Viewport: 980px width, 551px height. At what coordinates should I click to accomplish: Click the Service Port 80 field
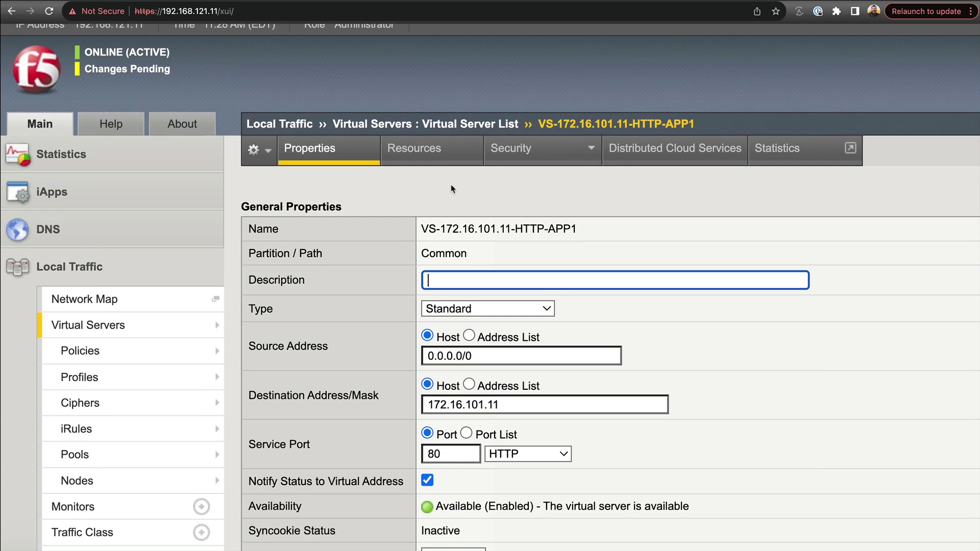[451, 454]
